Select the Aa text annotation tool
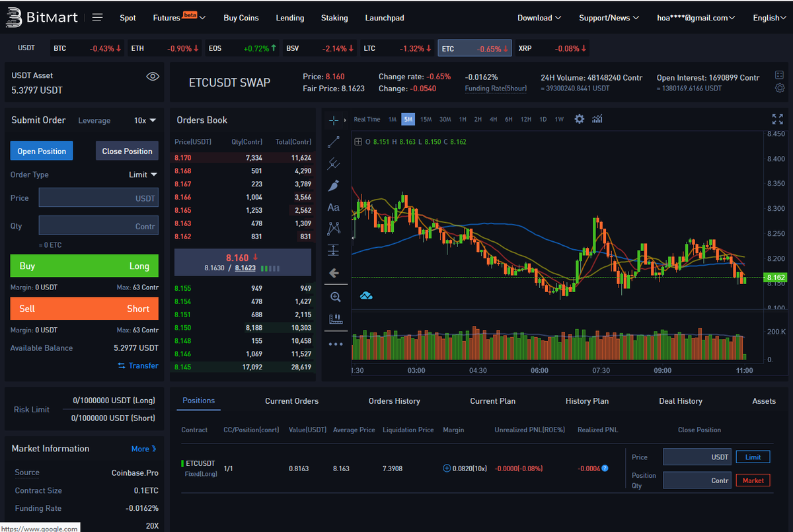 click(x=334, y=208)
